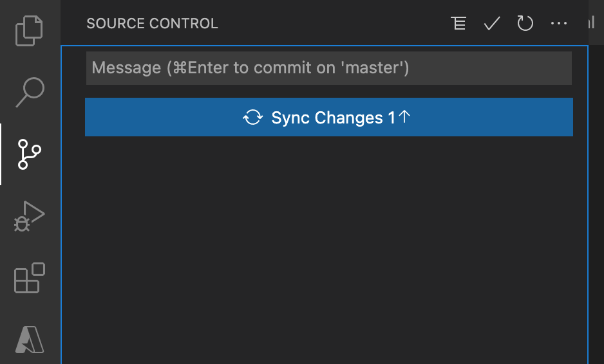Image resolution: width=604 pixels, height=364 pixels.
Task: Focus the commit message input field
Action: pos(328,68)
